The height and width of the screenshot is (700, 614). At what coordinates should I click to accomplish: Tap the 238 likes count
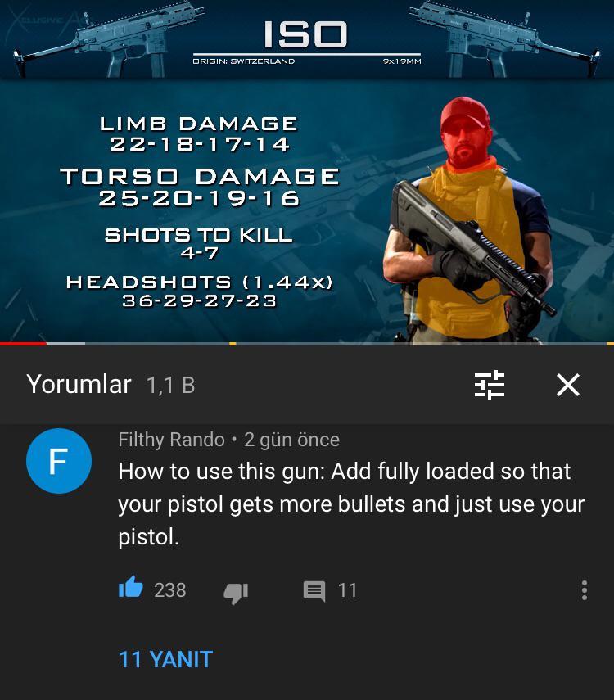170,590
